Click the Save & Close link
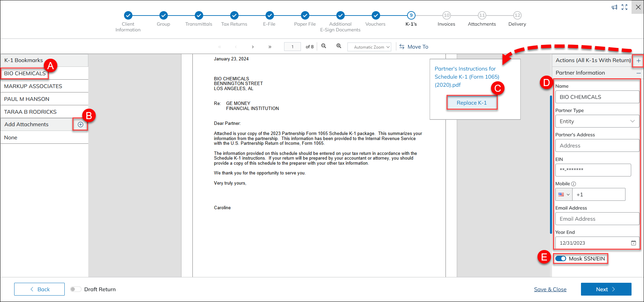The image size is (644, 302). click(550, 290)
